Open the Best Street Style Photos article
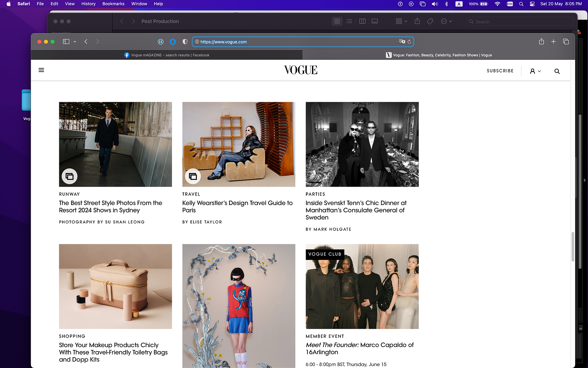This screenshot has width=588, height=368. click(x=111, y=207)
